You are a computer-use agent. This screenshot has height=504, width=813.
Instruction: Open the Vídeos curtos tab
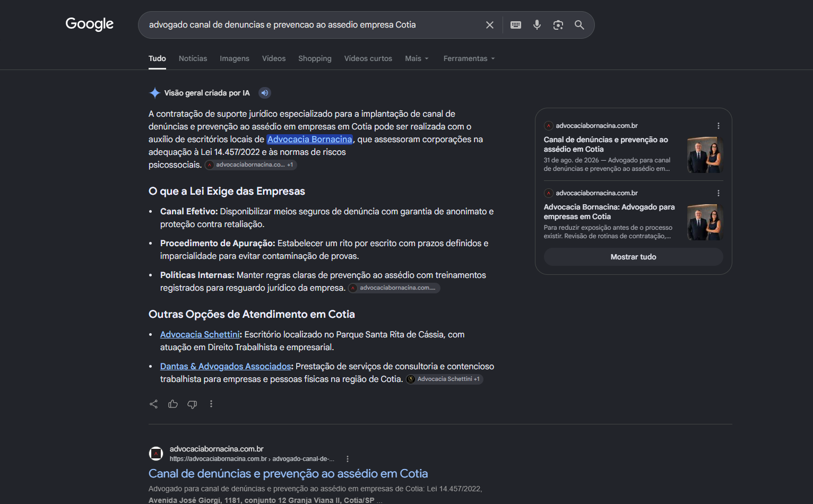(x=368, y=58)
